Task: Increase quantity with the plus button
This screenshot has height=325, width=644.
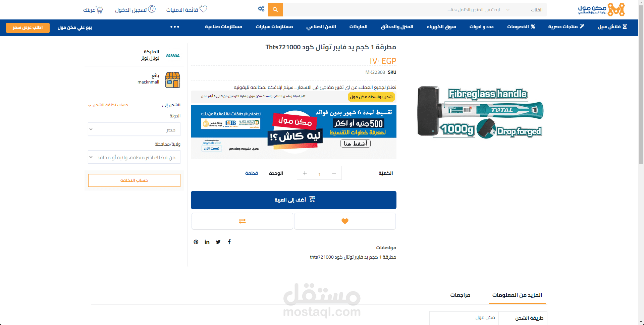Action: point(305,173)
